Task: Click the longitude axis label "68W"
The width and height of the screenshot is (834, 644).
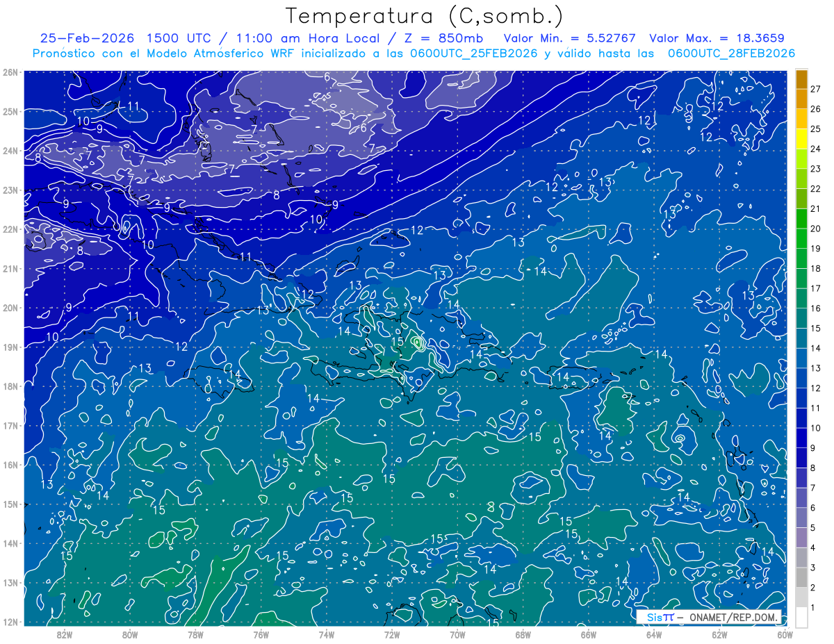Action: (523, 634)
